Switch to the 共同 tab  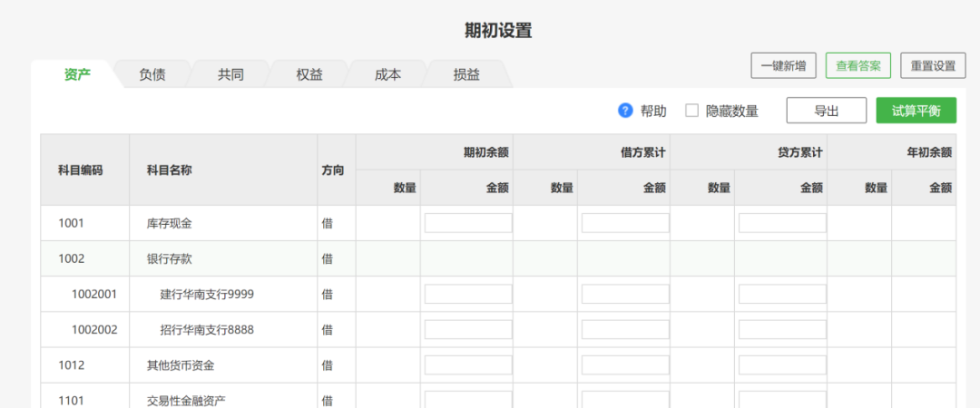(230, 75)
